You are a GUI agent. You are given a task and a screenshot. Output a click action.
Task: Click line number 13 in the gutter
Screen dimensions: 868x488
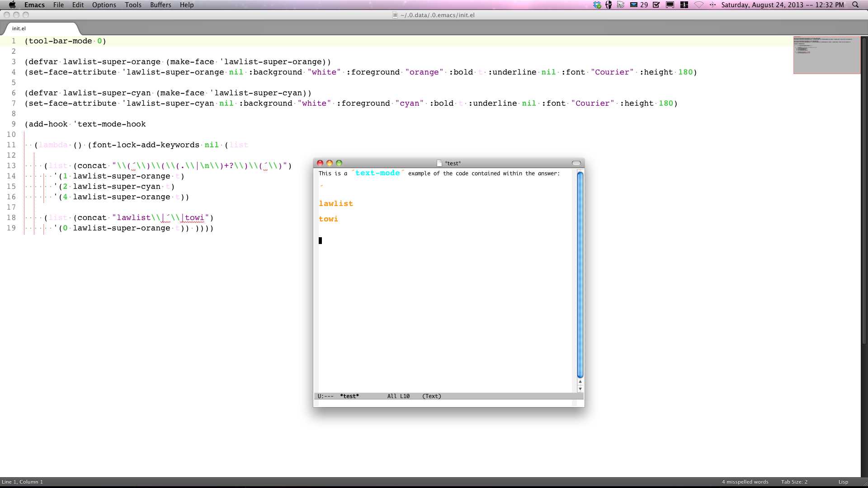[11, 166]
